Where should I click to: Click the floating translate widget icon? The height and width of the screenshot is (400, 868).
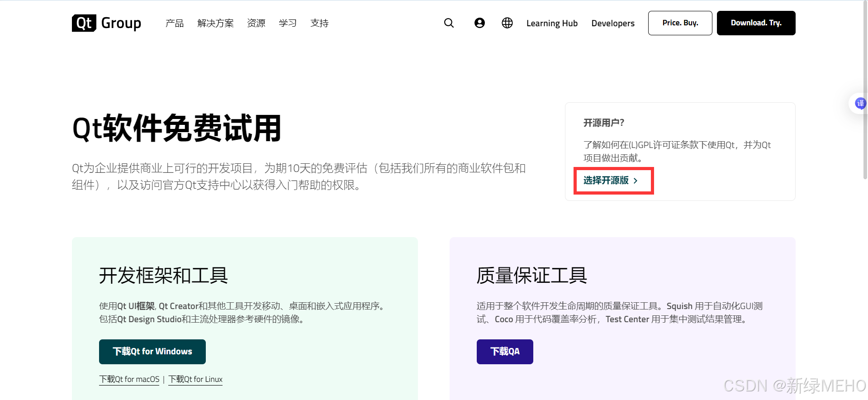(x=860, y=104)
